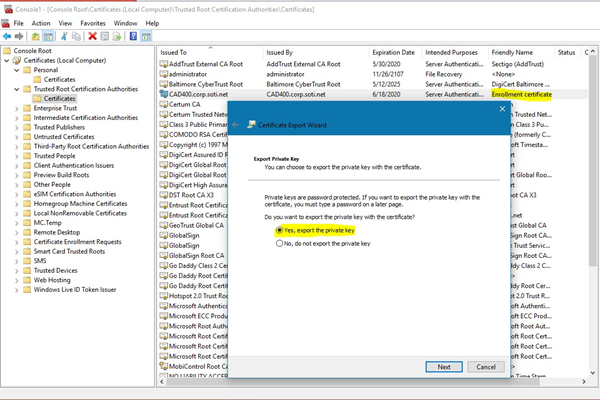The height and width of the screenshot is (400, 600).
Task: Open the Favorites menu
Action: [x=93, y=21]
